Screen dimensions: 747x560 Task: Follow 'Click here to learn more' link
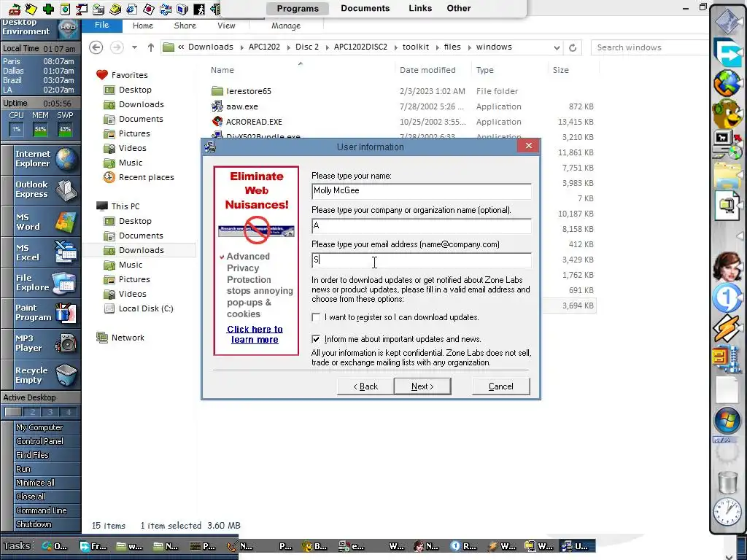255,334
